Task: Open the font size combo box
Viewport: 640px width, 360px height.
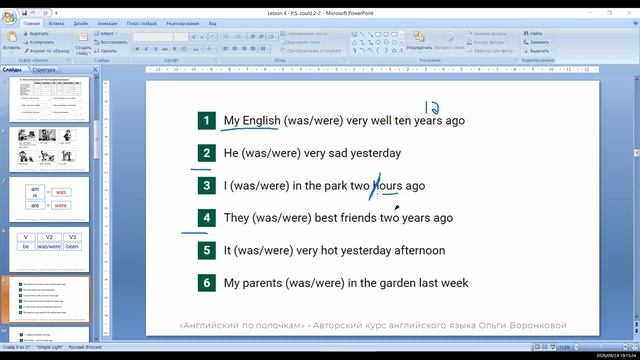Action: coord(180,37)
